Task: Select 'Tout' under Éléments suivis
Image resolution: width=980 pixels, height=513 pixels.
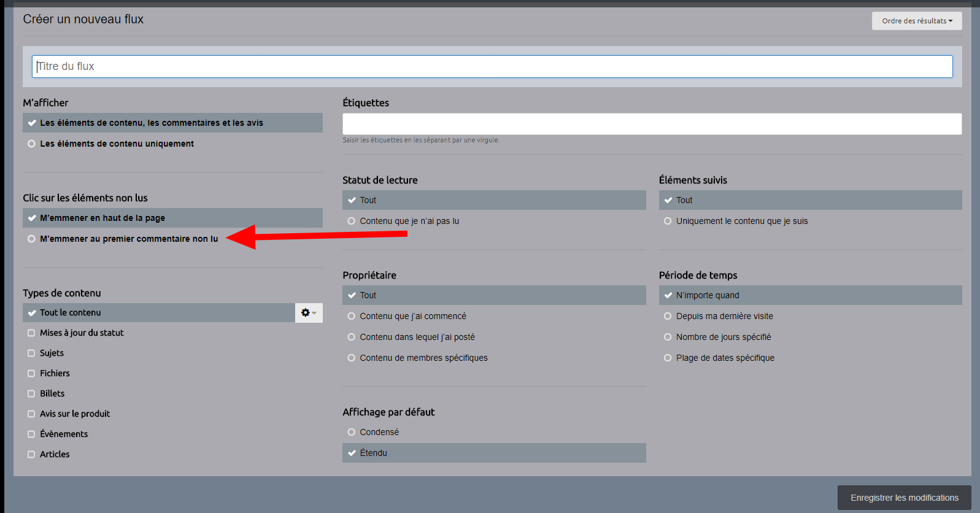Action: [810, 200]
